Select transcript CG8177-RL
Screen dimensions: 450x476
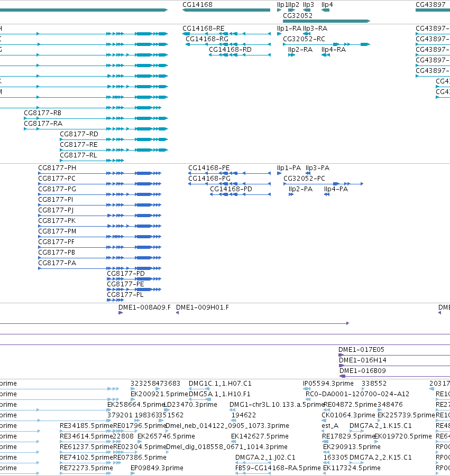(x=78, y=155)
